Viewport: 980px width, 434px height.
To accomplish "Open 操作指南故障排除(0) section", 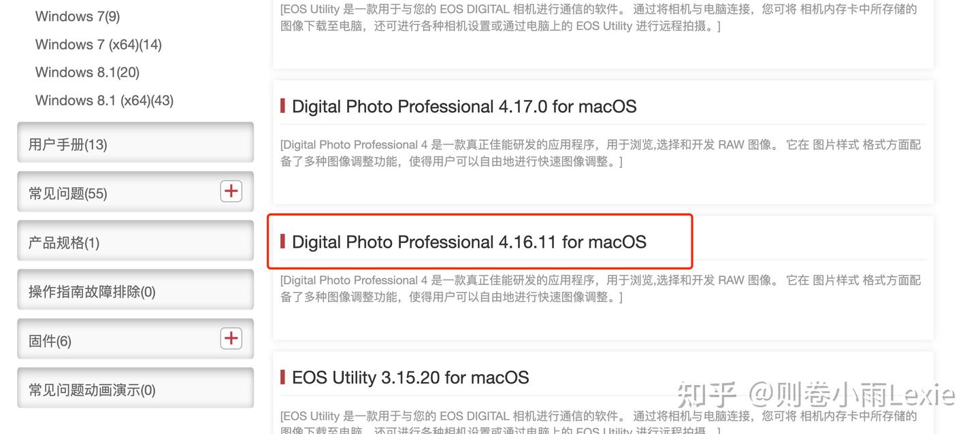I will [x=135, y=290].
